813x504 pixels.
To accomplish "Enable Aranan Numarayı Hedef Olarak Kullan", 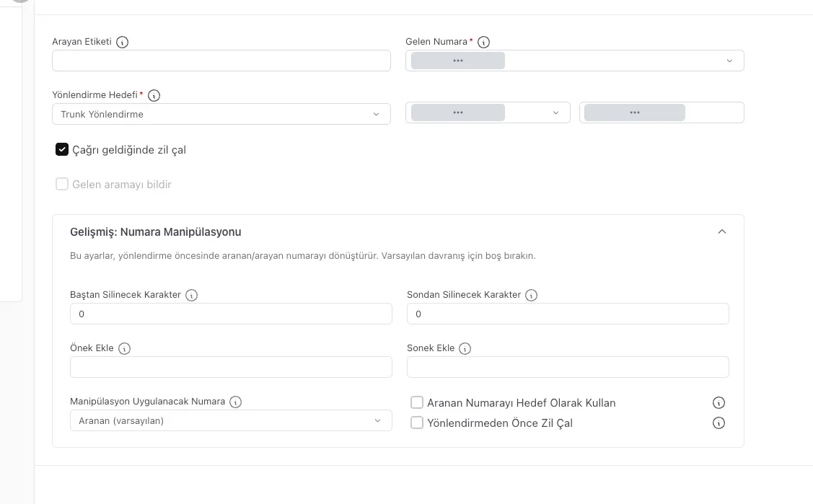I will (x=417, y=402).
